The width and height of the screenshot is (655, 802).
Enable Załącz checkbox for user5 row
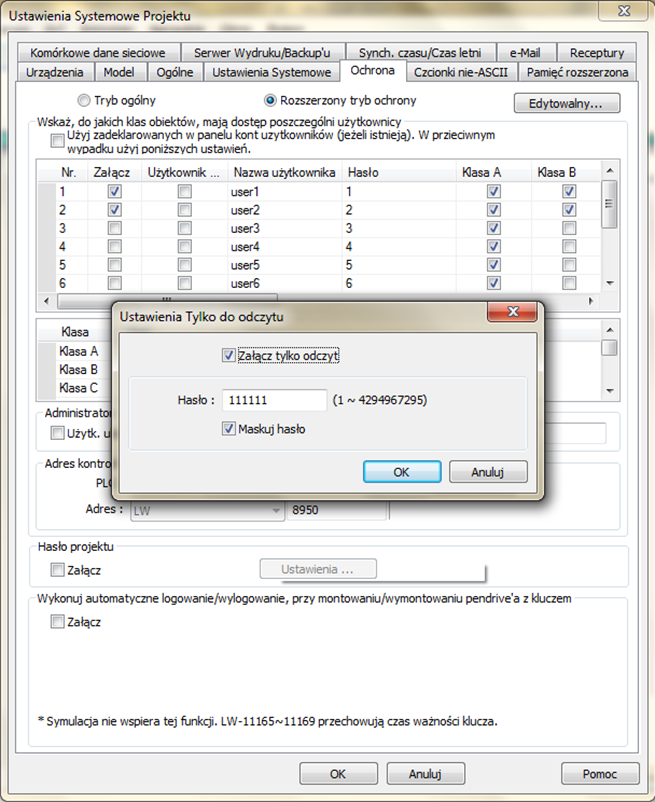pos(115,265)
